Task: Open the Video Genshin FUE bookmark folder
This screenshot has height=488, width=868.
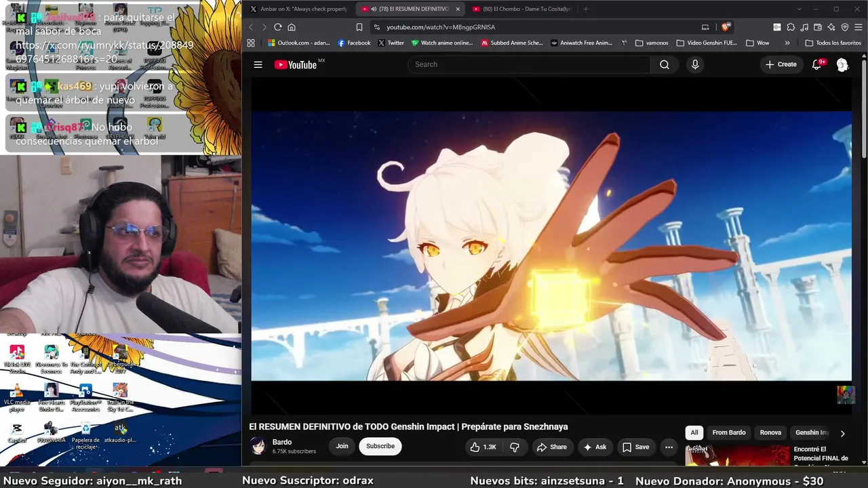Action: click(706, 43)
